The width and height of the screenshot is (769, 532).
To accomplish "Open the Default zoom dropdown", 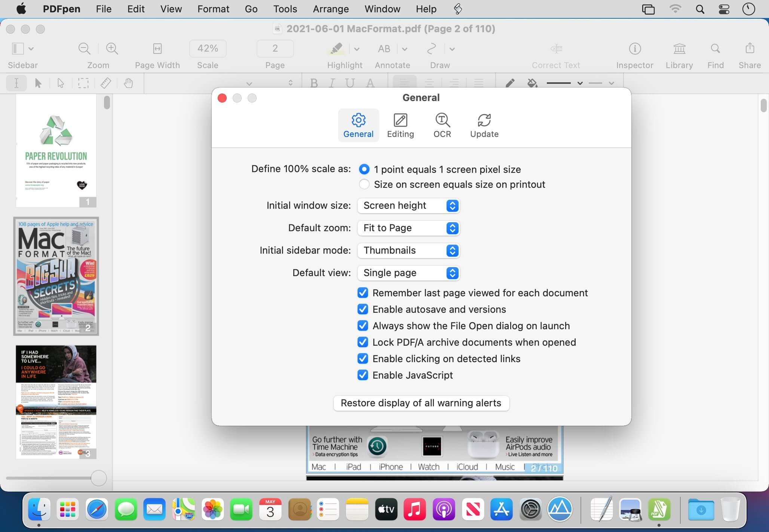I will click(x=408, y=228).
